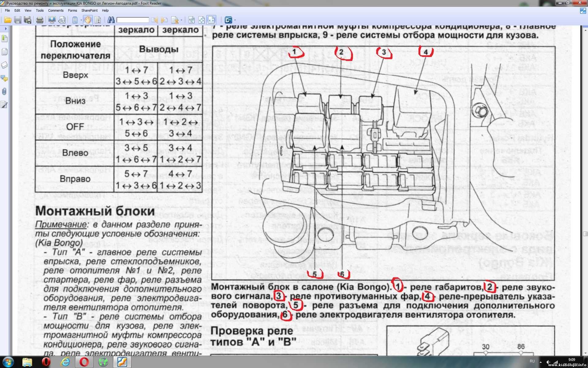Select the Text Selection tool
Image resolution: width=588 pixels, height=368 pixels.
pos(98,20)
